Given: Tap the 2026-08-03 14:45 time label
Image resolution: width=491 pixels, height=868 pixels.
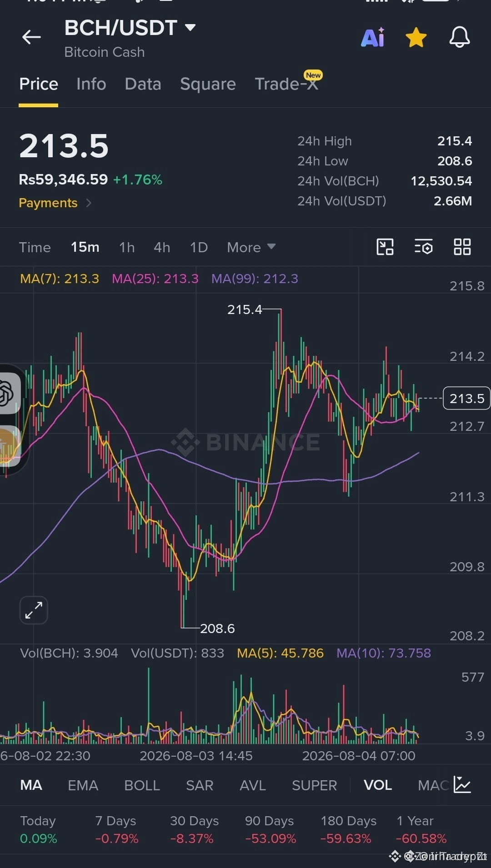Looking at the screenshot, I should click(x=196, y=756).
